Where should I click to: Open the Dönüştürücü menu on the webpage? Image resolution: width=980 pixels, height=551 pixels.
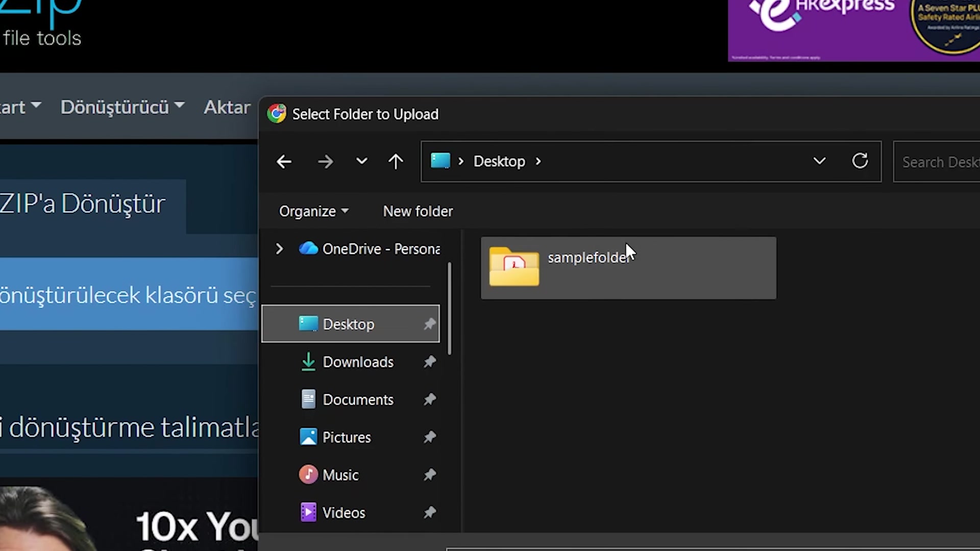pos(122,107)
